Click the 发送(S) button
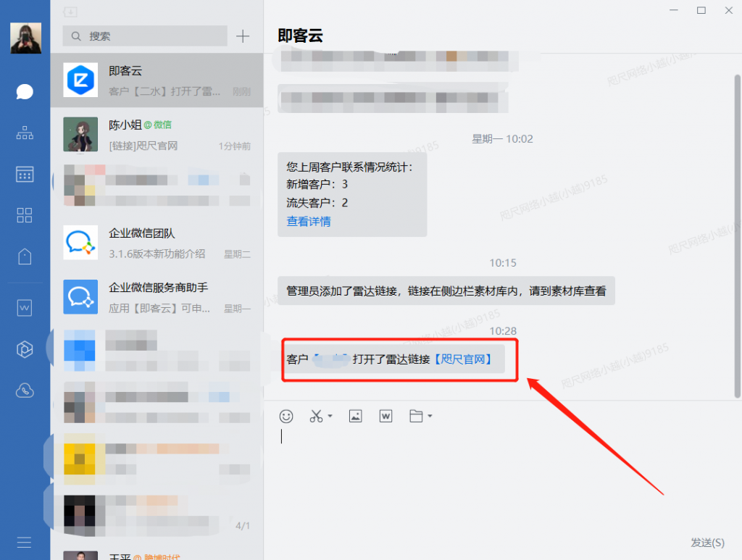The height and width of the screenshot is (560, 742). (x=707, y=543)
